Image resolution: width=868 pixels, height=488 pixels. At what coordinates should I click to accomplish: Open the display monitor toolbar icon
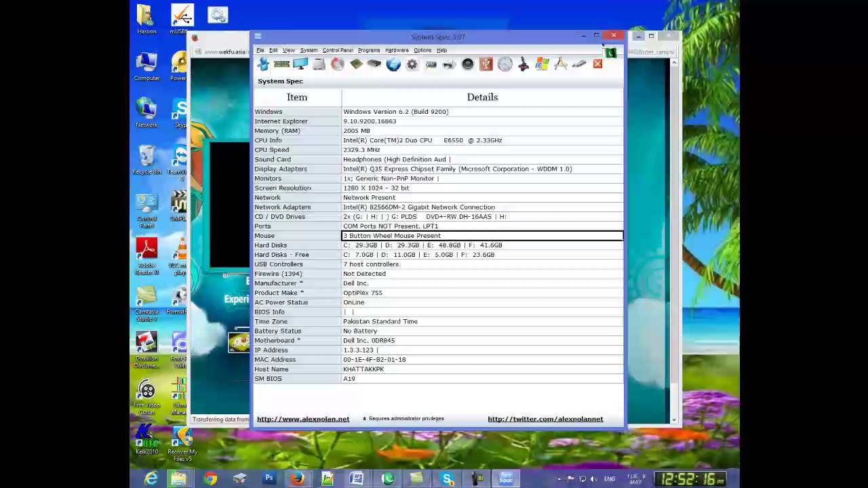point(300,64)
